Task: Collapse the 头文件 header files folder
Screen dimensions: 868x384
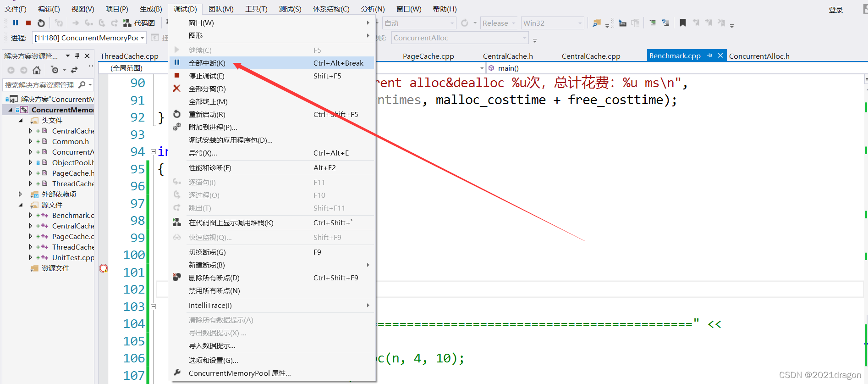Action: (21, 120)
